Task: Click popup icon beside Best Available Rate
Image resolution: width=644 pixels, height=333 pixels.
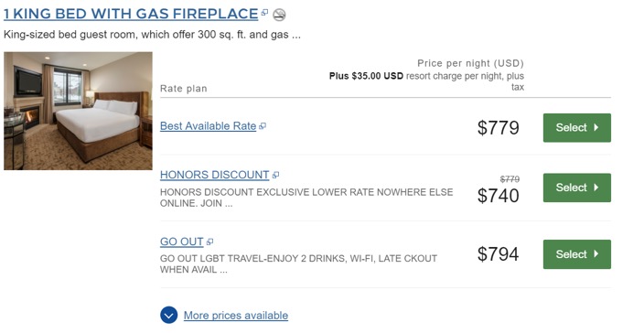Action: [x=263, y=126]
